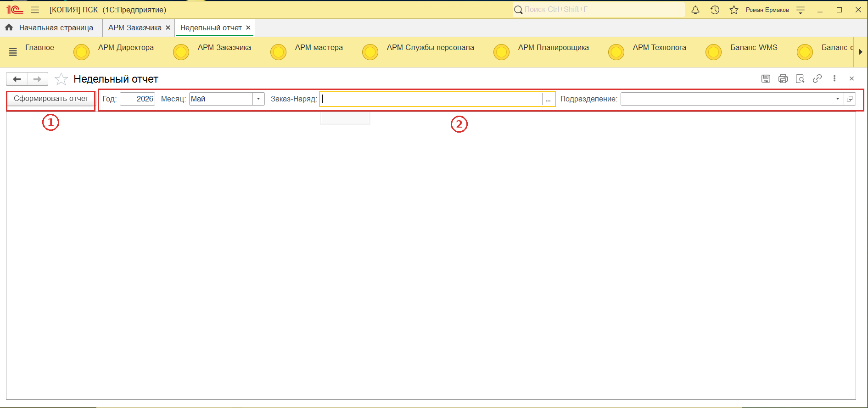Open the sections panel menu icon
Image resolution: width=868 pixels, height=408 pixels.
click(x=13, y=52)
